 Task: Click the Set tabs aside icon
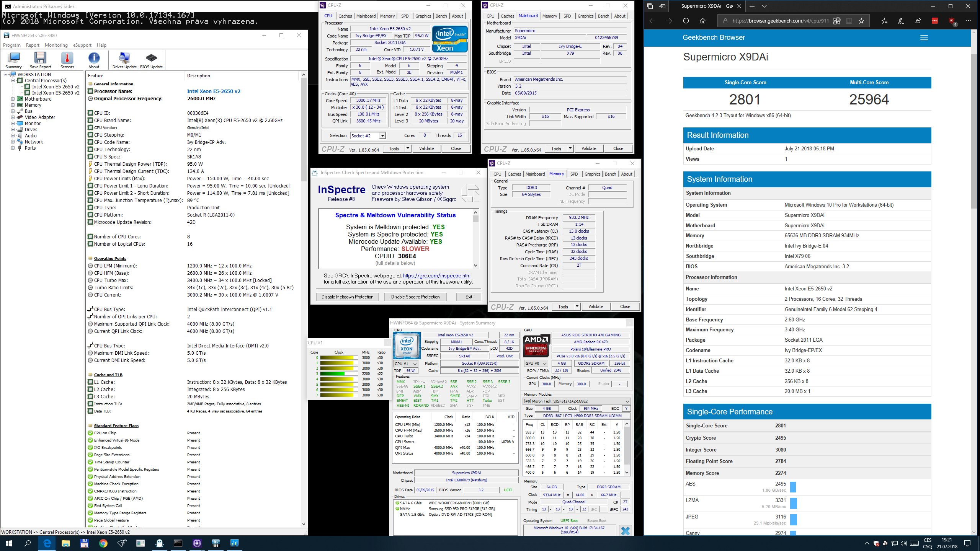(663, 6)
